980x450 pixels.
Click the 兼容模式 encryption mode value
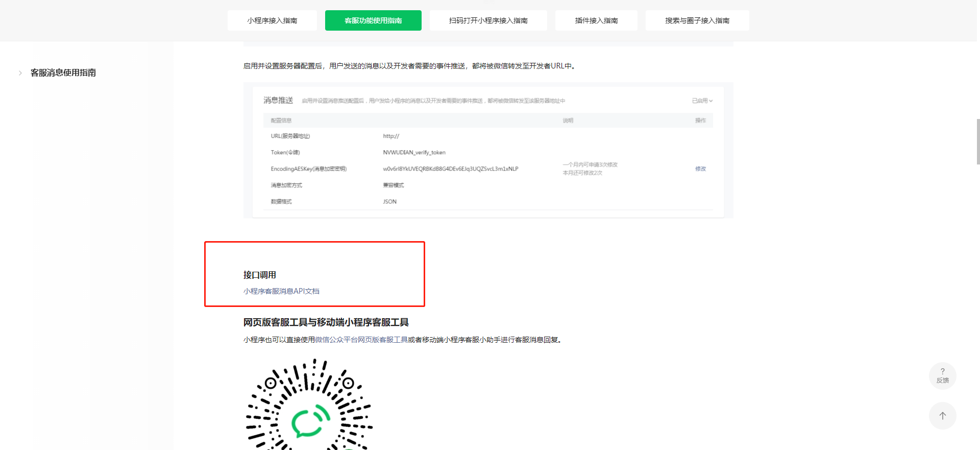(393, 185)
